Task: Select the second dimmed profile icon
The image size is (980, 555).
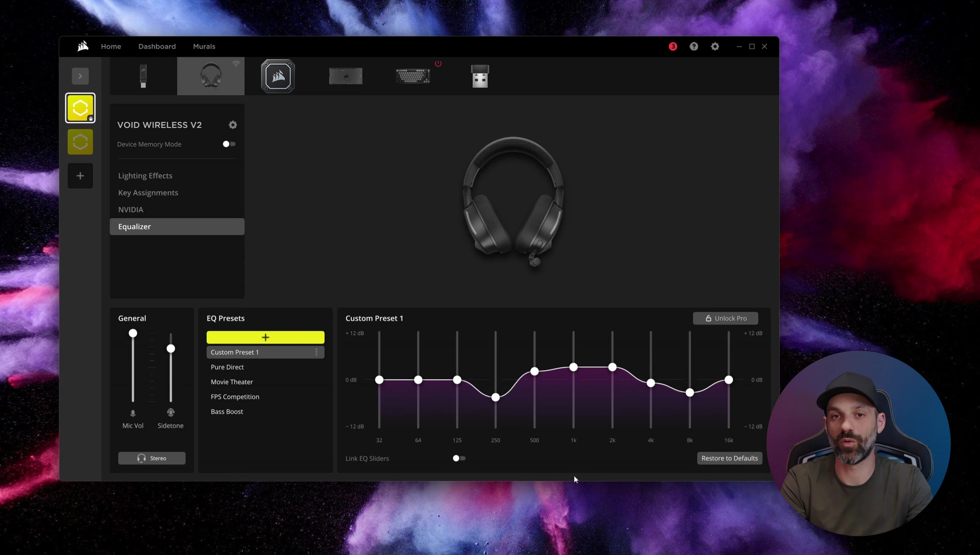Action: pos(80,142)
